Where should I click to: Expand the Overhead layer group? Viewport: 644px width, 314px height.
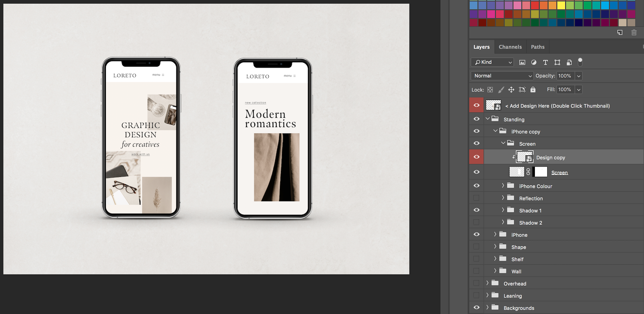click(487, 283)
